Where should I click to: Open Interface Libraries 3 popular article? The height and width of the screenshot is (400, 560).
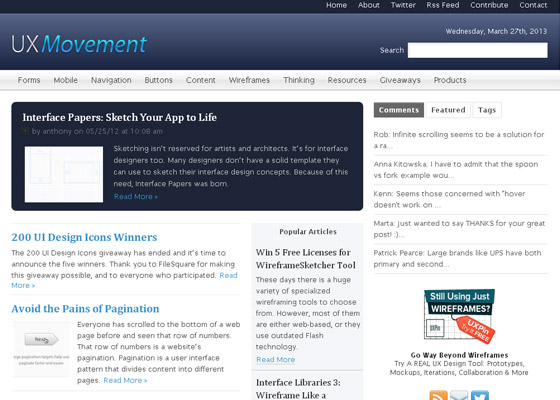(x=298, y=389)
